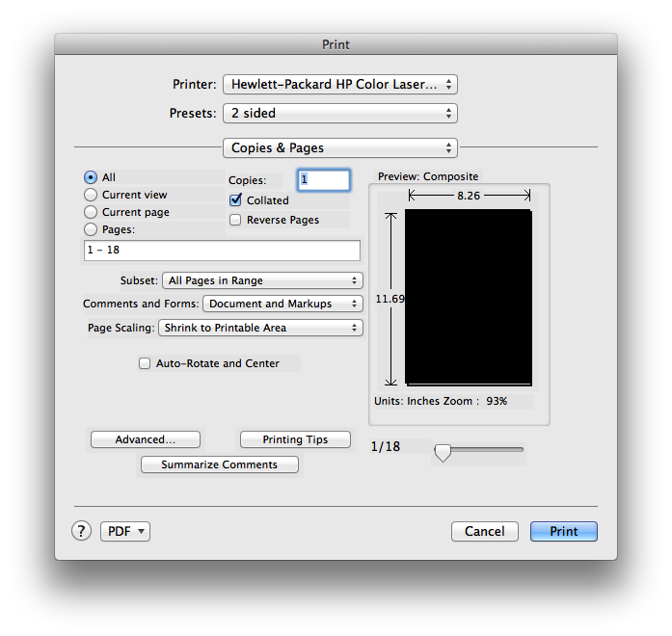
Task: Click the 'Preview: Composite' label
Action: [428, 176]
